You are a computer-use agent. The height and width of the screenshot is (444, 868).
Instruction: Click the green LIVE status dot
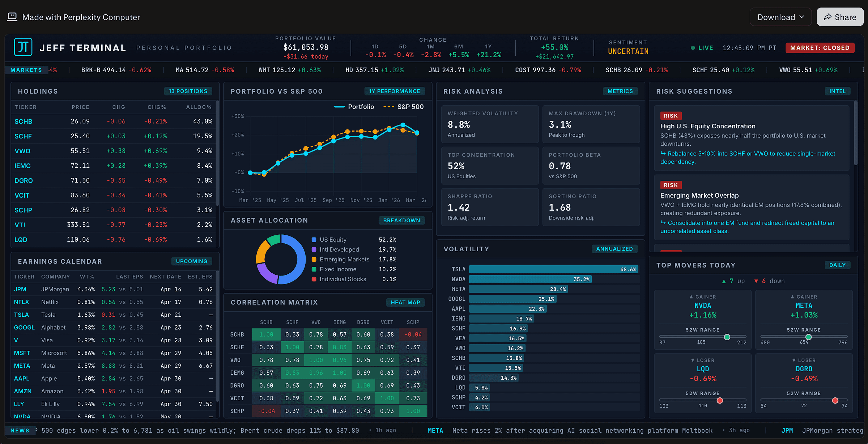coord(693,48)
